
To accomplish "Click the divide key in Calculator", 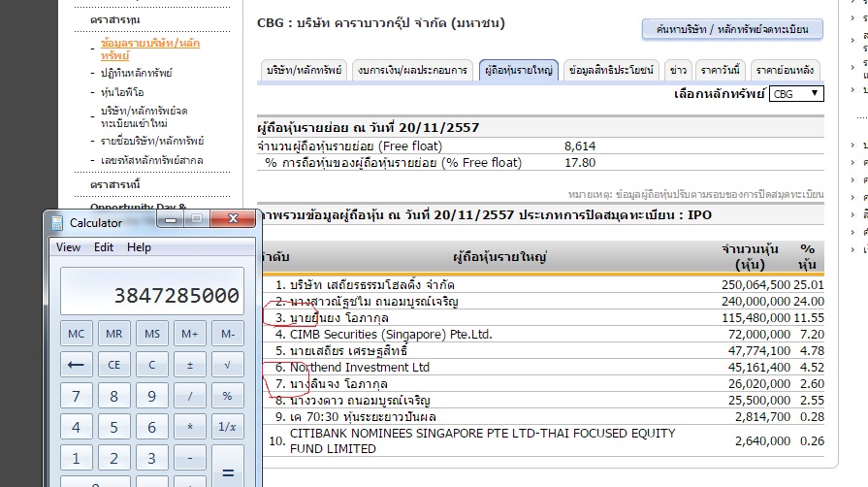I will pos(190,396).
